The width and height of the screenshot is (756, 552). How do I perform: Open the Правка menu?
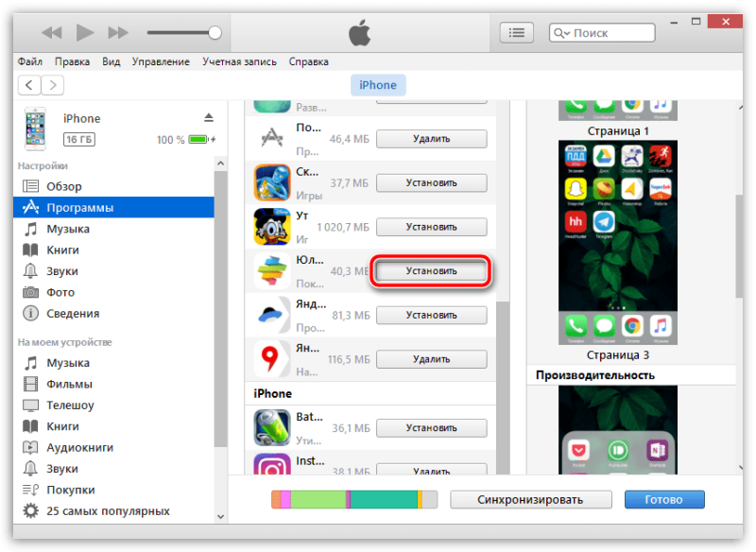72,61
